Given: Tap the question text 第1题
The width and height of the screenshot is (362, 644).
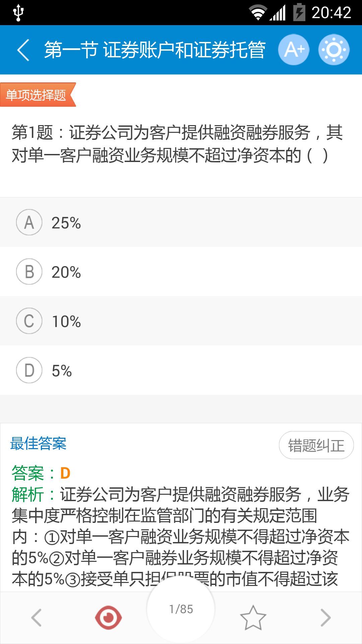Looking at the screenshot, I should 177,144.
